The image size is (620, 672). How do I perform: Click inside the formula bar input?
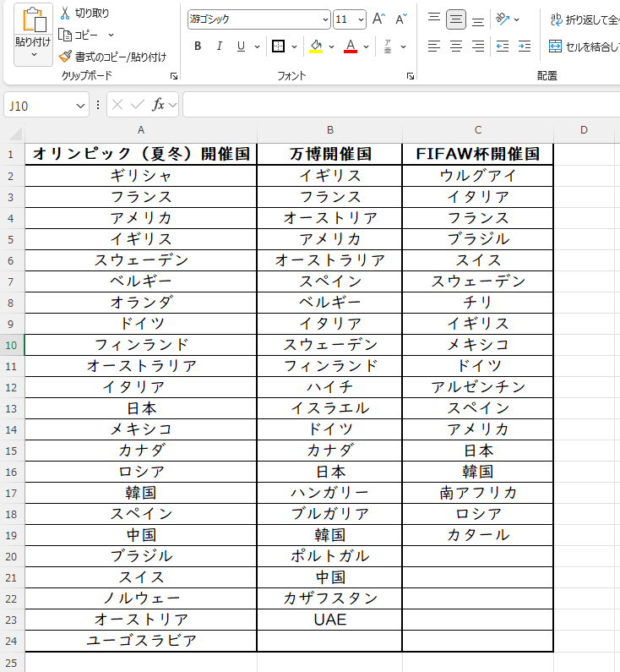click(x=400, y=105)
